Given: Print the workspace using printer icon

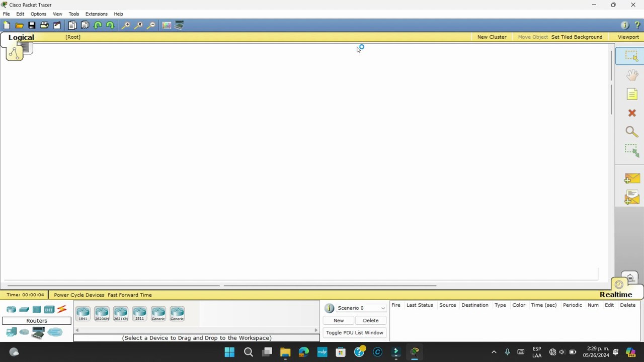Looking at the screenshot, I should pos(44,25).
